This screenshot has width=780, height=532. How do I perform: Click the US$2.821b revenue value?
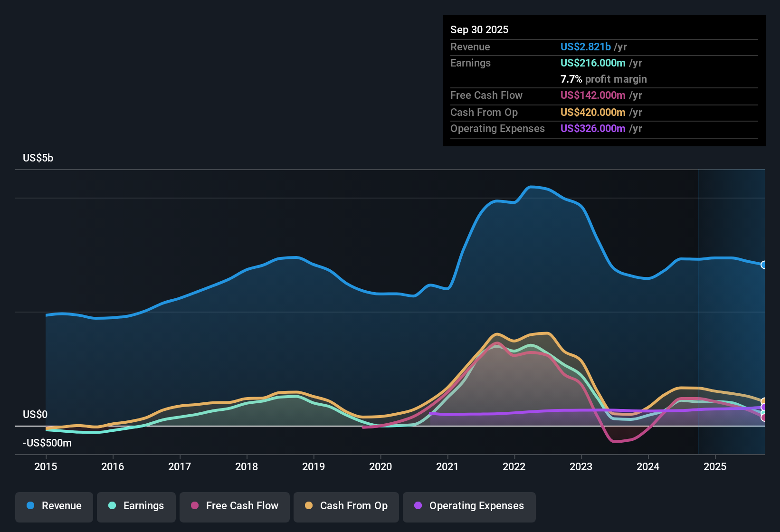[x=585, y=47]
